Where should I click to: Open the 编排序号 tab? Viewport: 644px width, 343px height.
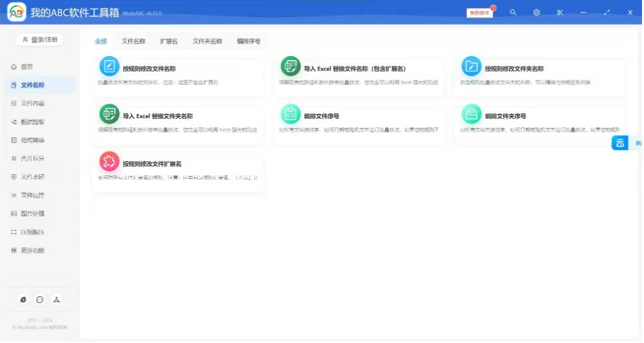248,41
